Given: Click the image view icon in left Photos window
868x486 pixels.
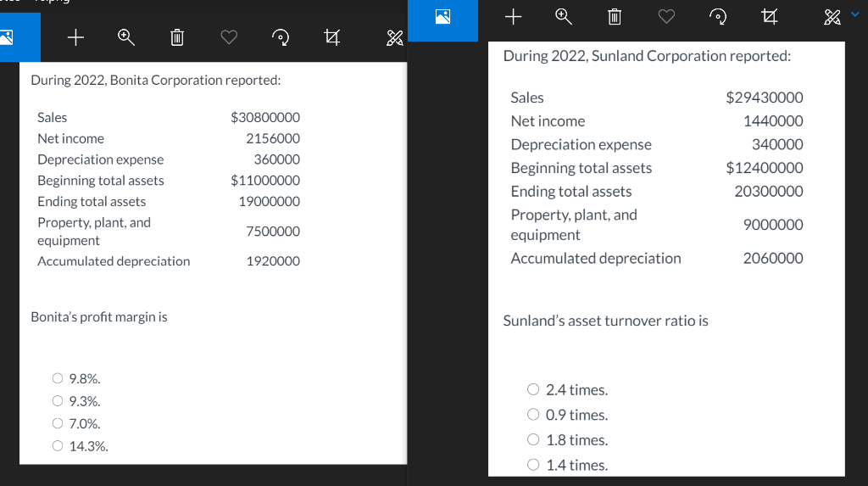Looking at the screenshot, I should [7, 37].
